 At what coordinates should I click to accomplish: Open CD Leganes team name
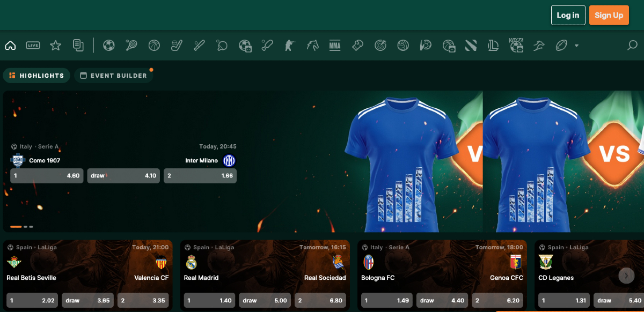pos(557,278)
